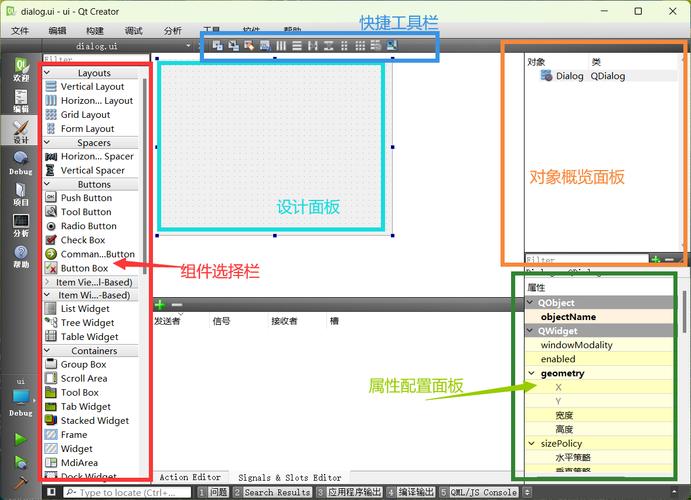Viewport: 691px width, 500px height.
Task: Expand the Item Vie...l-Based) category
Action: point(48,281)
